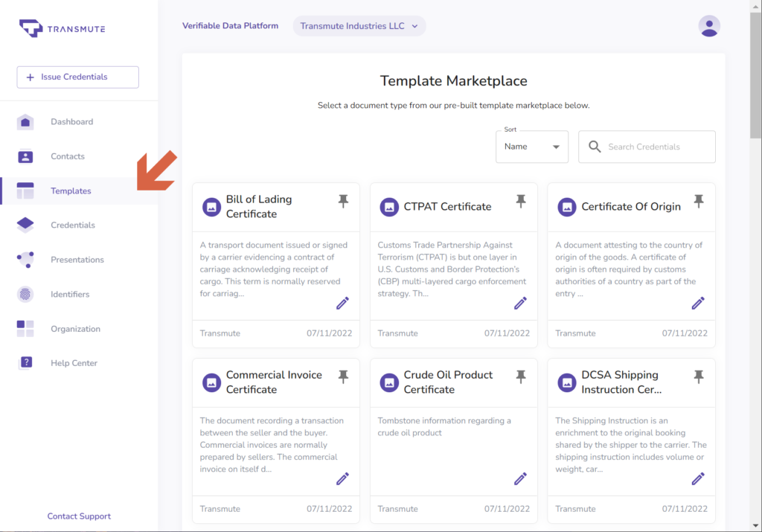762x532 pixels.
Task: Pin the Certificate Of Origin template
Action: point(699,201)
